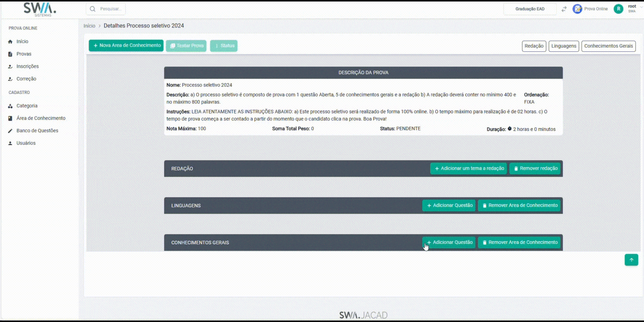Click the Prova Online module icon
Screen dimensions: 644x322
[x=577, y=9]
